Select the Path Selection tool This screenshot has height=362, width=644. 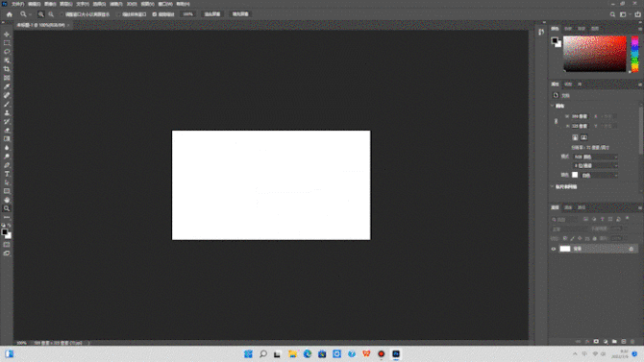click(7, 182)
